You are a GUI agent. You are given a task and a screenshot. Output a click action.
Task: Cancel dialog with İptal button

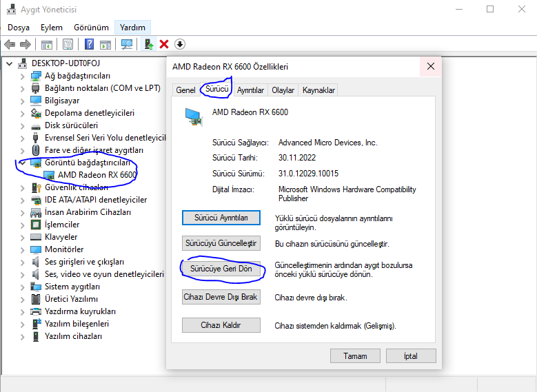[x=411, y=356]
